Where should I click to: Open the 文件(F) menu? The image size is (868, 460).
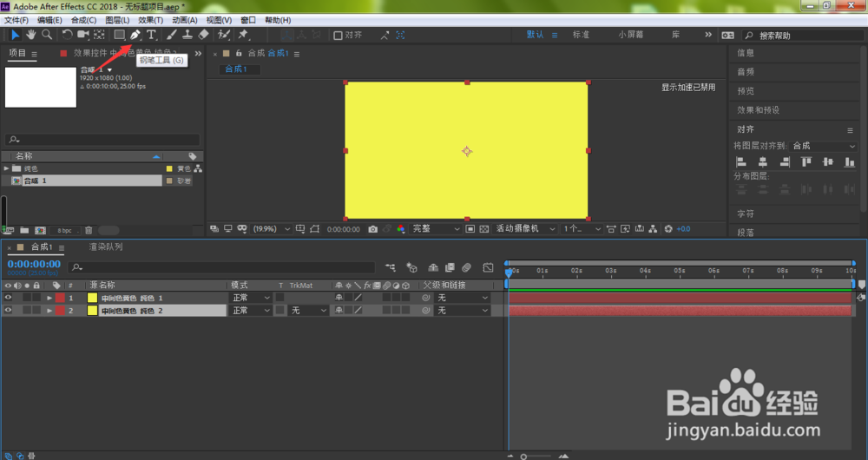(x=16, y=20)
